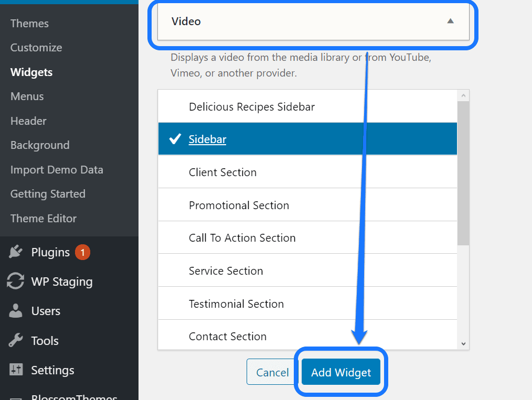Click the list scroll-down arrow
Screen dimensions: 532x400
coord(463,343)
